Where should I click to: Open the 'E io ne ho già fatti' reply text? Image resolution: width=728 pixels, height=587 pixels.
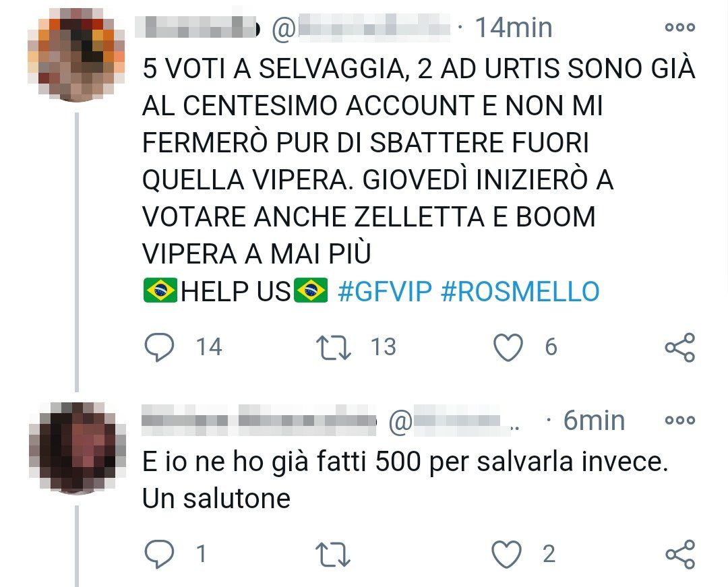pyautogui.click(x=405, y=481)
